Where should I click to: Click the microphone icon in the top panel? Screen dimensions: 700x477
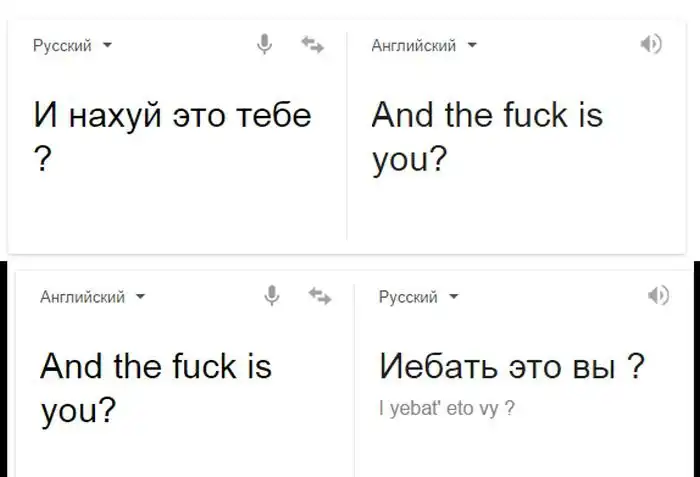click(265, 45)
